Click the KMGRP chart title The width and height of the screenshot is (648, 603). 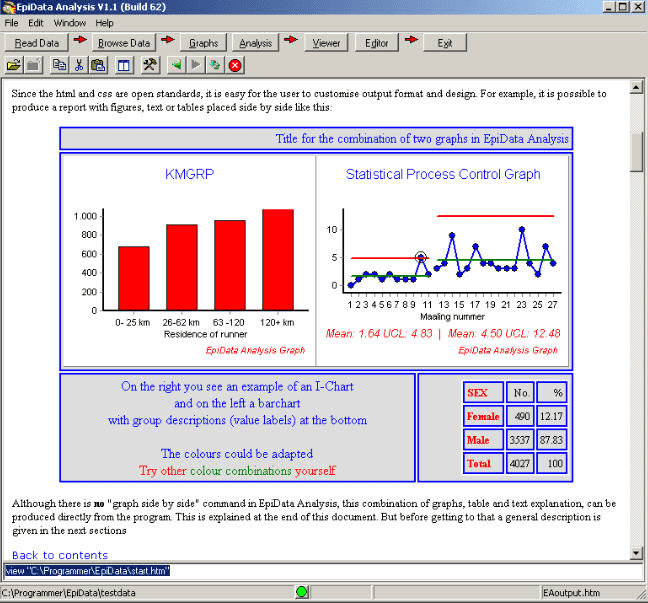tap(189, 174)
